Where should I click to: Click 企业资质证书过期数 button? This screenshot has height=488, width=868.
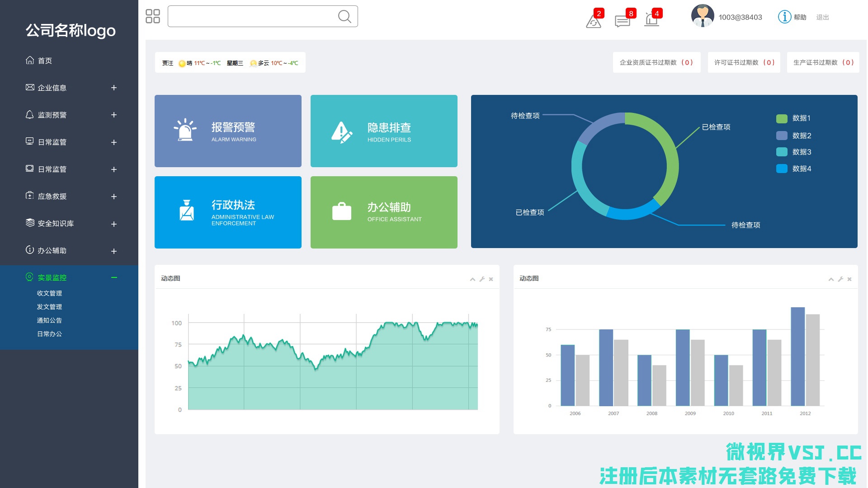pyautogui.click(x=656, y=62)
